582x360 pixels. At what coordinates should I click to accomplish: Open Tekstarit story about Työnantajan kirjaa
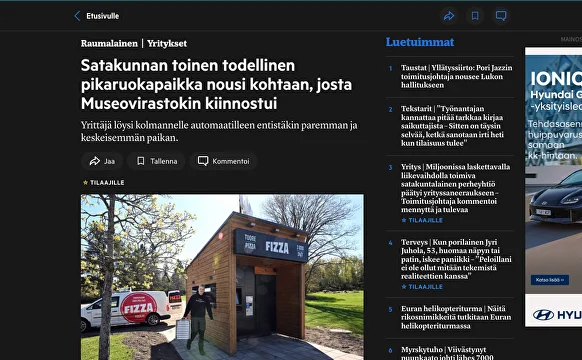point(452,126)
